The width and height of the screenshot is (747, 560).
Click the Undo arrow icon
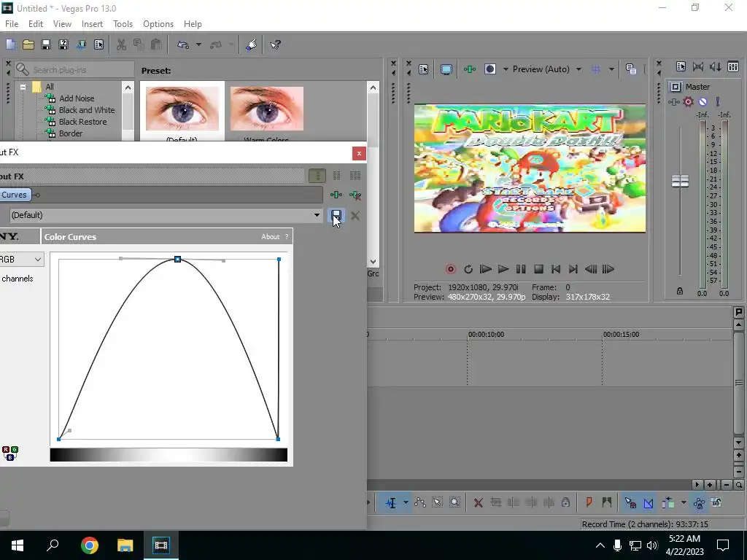point(183,44)
